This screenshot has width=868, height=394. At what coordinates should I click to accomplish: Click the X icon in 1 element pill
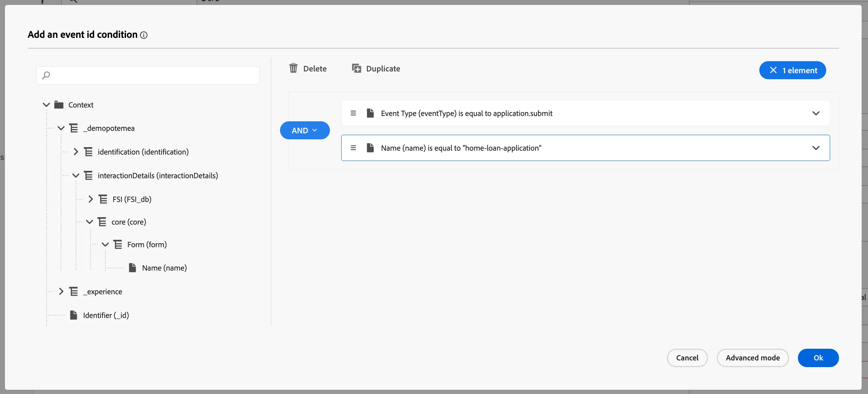[x=773, y=70]
